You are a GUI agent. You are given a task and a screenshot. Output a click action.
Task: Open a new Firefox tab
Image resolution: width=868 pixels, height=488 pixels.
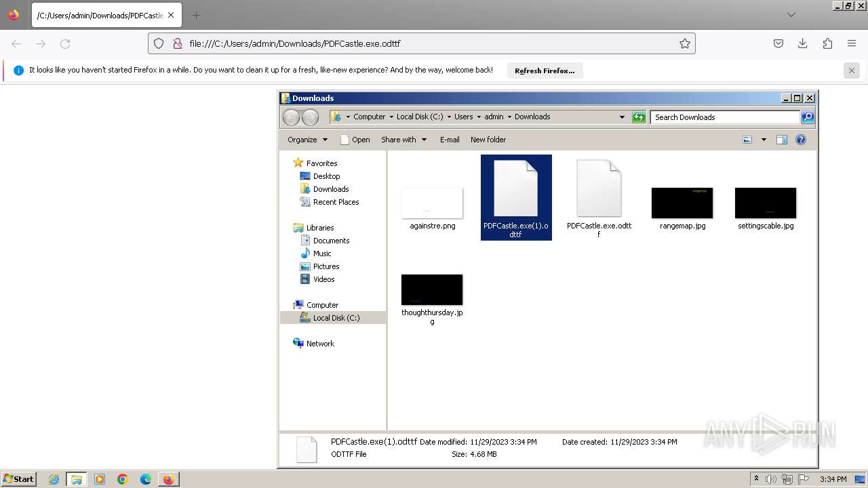(196, 15)
